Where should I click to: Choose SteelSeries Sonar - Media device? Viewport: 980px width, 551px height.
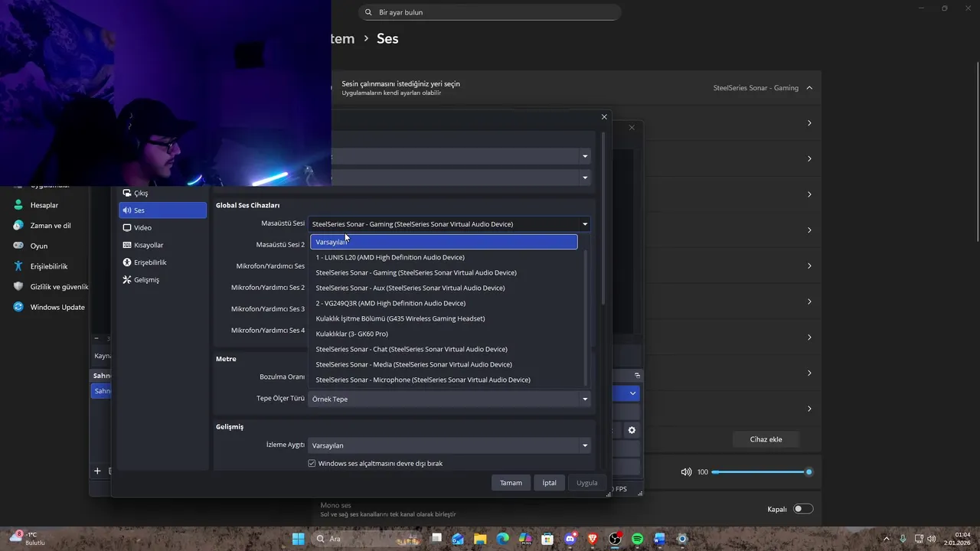pyautogui.click(x=444, y=364)
